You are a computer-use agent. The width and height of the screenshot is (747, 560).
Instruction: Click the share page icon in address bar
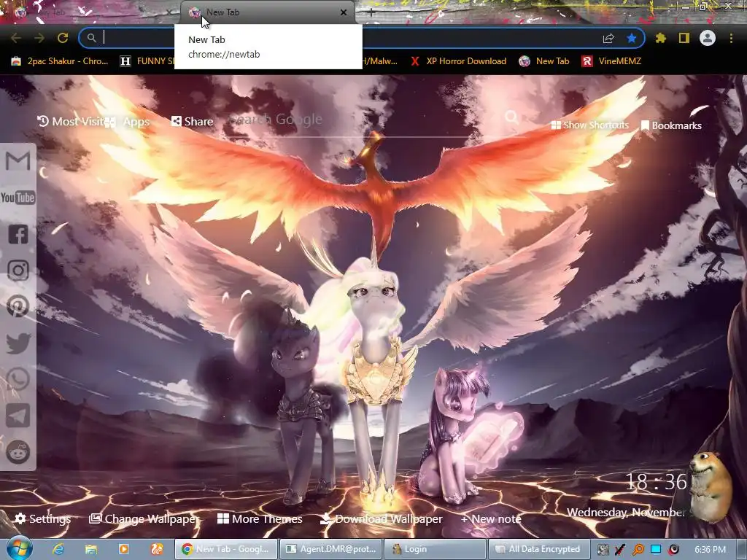coord(608,38)
